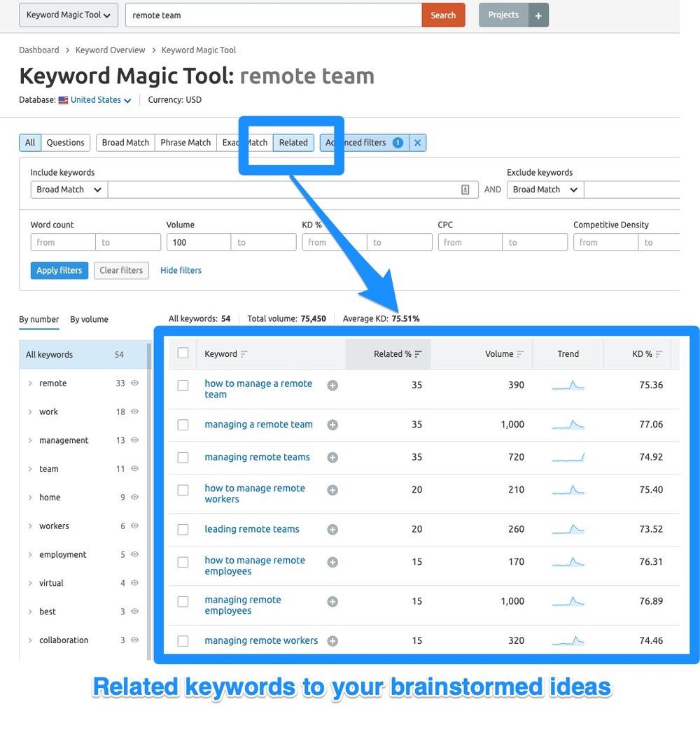Add 'leading remote teams' via plus icon
This screenshot has width=700, height=739.
332,529
